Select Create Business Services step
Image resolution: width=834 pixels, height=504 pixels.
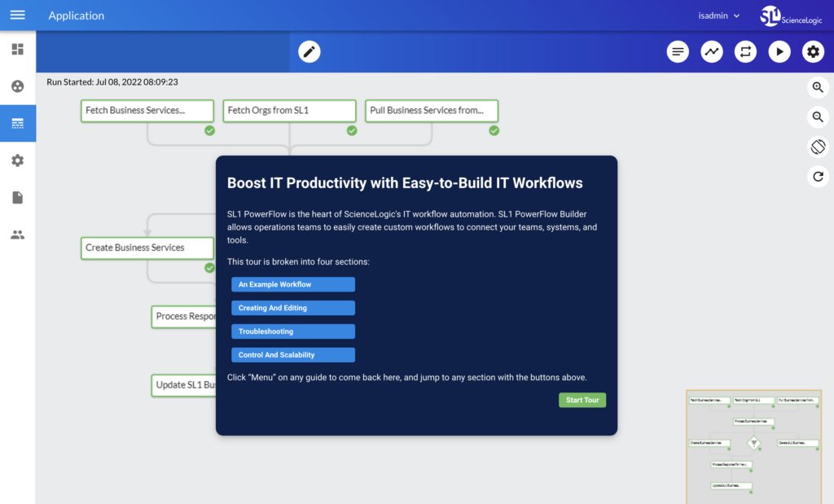pos(147,248)
